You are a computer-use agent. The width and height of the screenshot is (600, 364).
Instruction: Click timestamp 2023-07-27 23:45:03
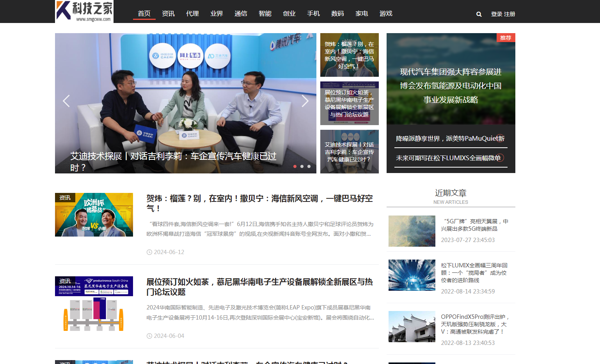click(468, 240)
